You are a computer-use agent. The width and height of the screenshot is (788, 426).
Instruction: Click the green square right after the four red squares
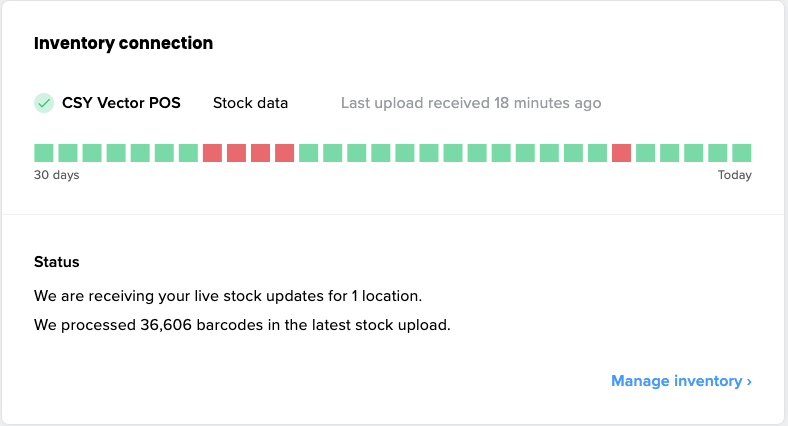tap(309, 153)
